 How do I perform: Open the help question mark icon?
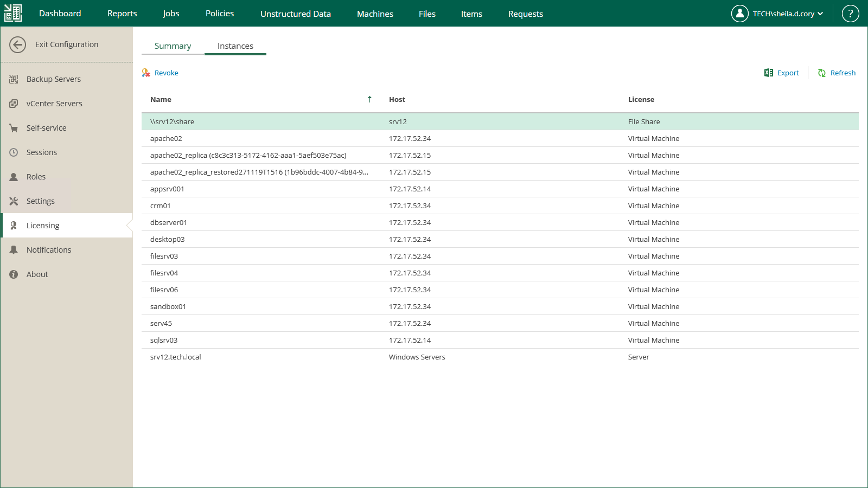click(x=850, y=14)
